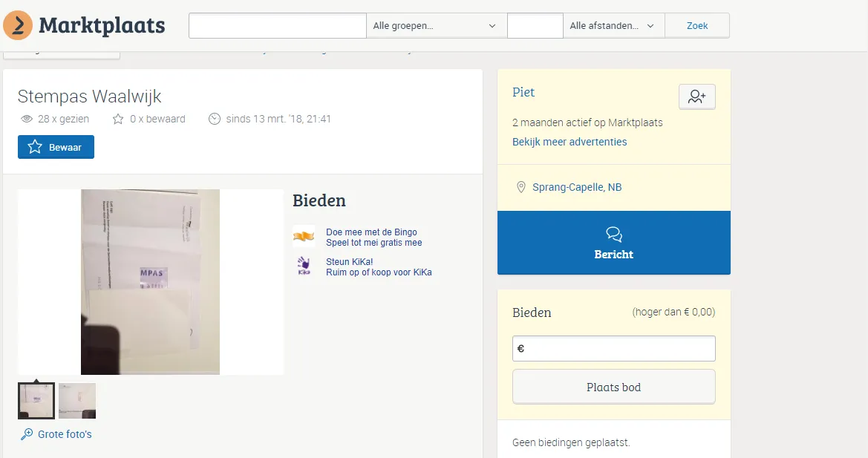This screenshot has height=458, width=868.
Task: Select the second photo thumbnail
Action: coord(77,401)
